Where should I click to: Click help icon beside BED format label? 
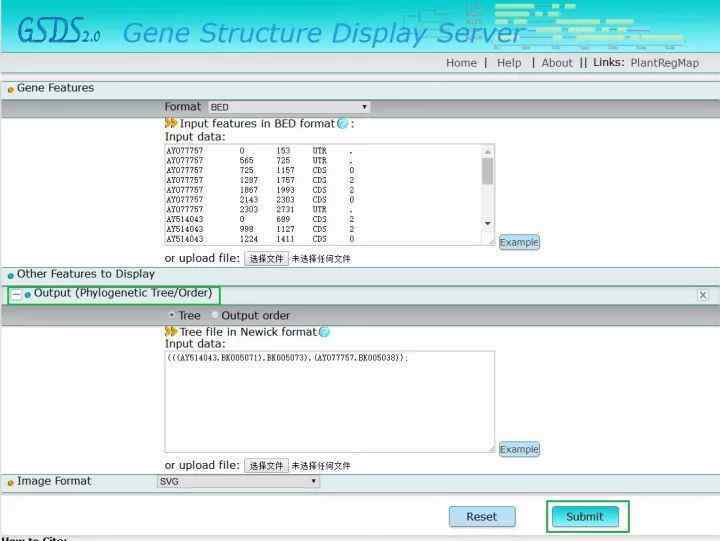tap(343, 124)
